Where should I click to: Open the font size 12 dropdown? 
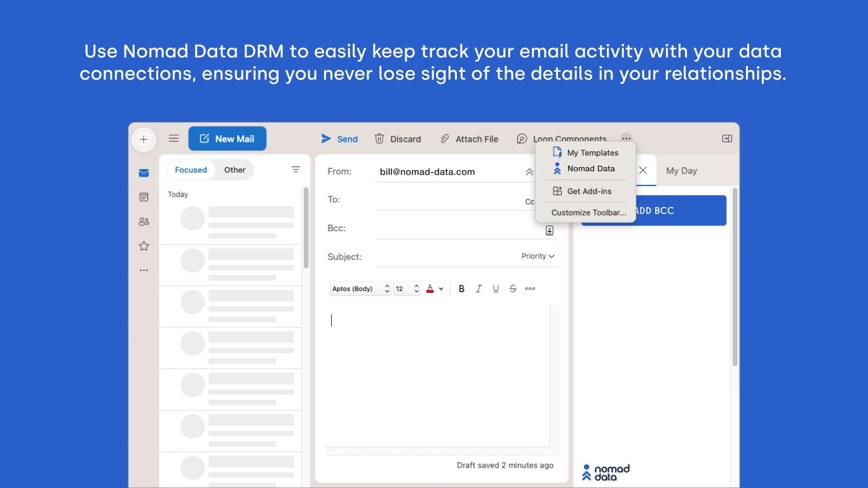(x=407, y=288)
